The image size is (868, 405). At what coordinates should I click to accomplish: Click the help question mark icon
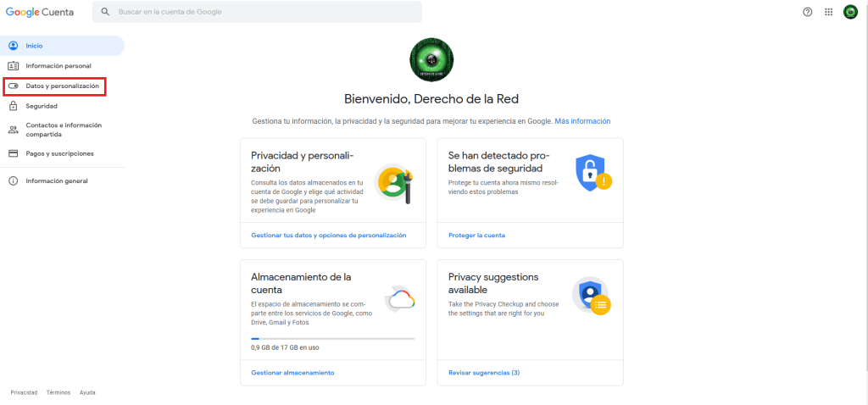808,12
